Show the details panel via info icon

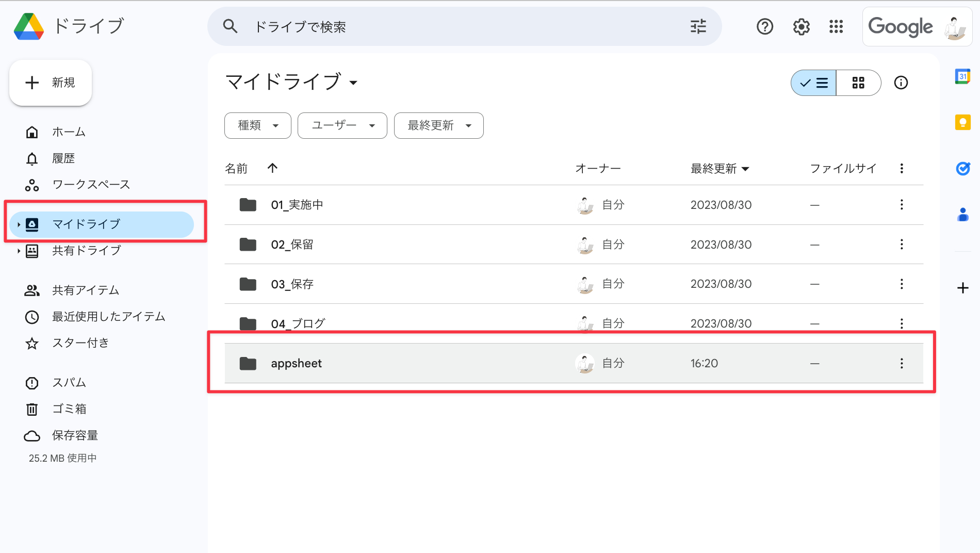pos(901,83)
